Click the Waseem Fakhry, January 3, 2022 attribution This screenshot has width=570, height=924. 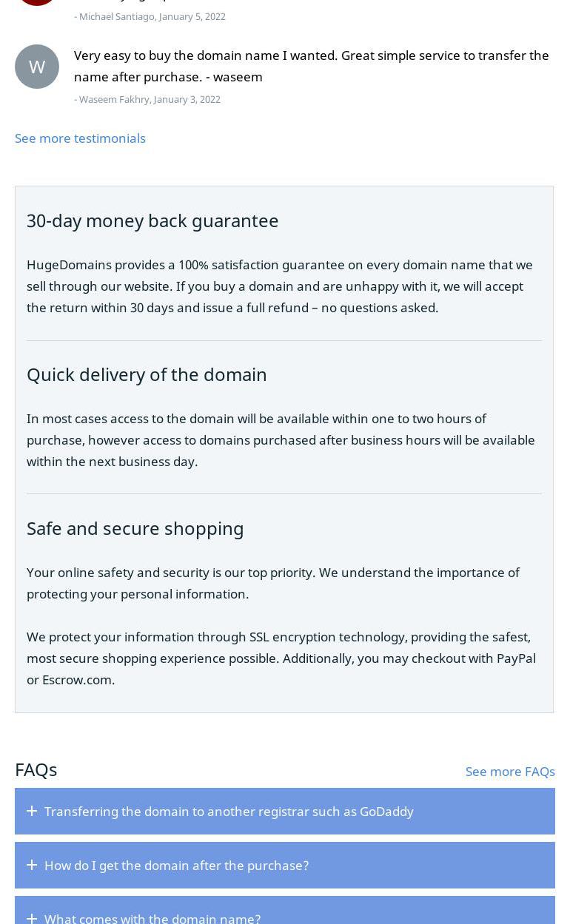tap(147, 99)
